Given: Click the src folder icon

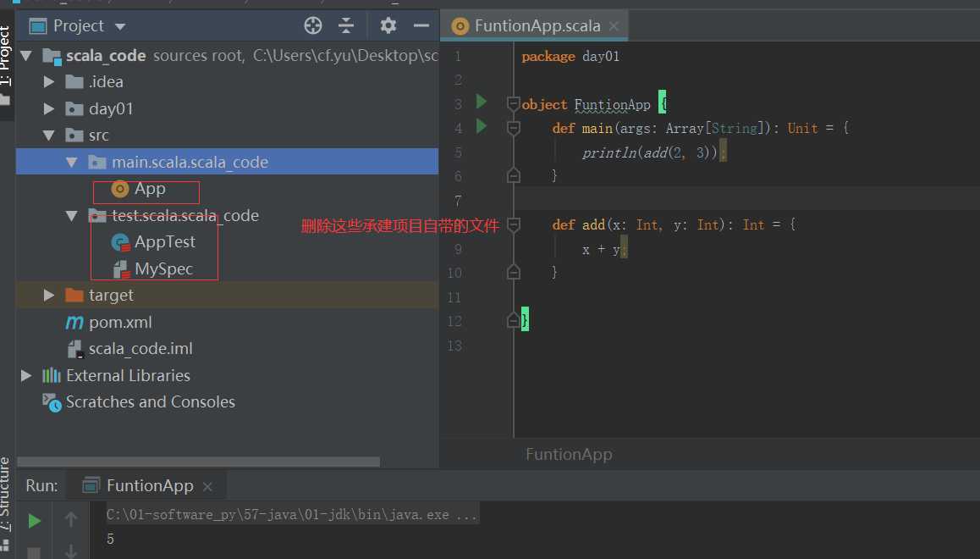Looking at the screenshot, I should (x=74, y=135).
